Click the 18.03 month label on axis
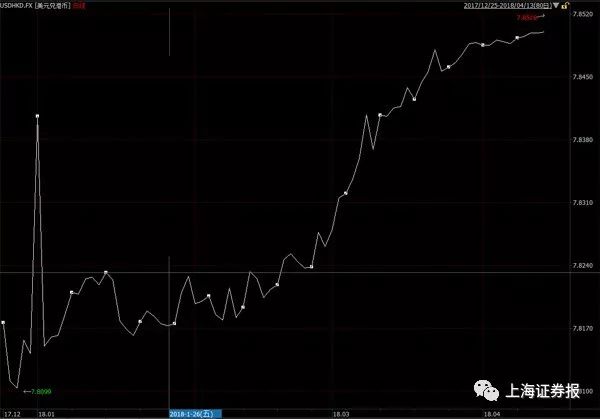Image resolution: width=600 pixels, height=419 pixels. [x=341, y=412]
